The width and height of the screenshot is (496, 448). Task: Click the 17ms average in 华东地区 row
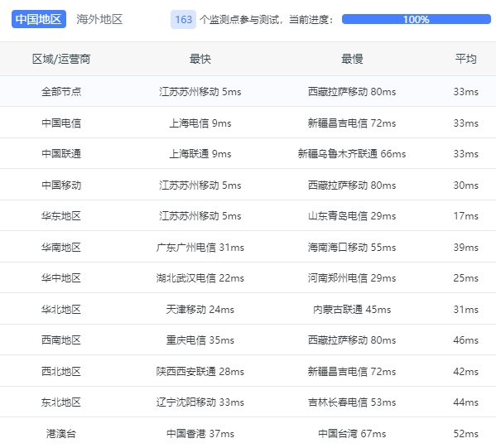465,216
